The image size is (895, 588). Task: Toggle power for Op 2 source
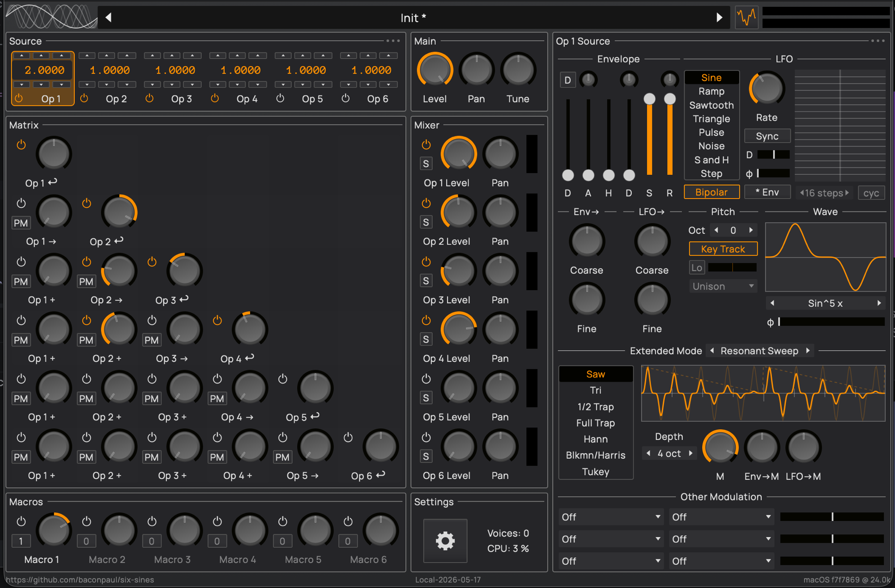84,98
